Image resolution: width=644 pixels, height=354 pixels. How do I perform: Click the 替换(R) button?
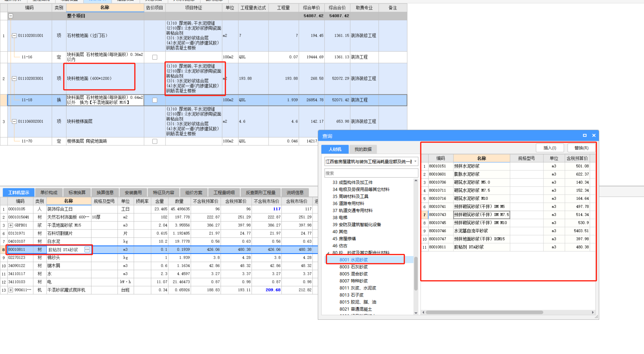[581, 148]
